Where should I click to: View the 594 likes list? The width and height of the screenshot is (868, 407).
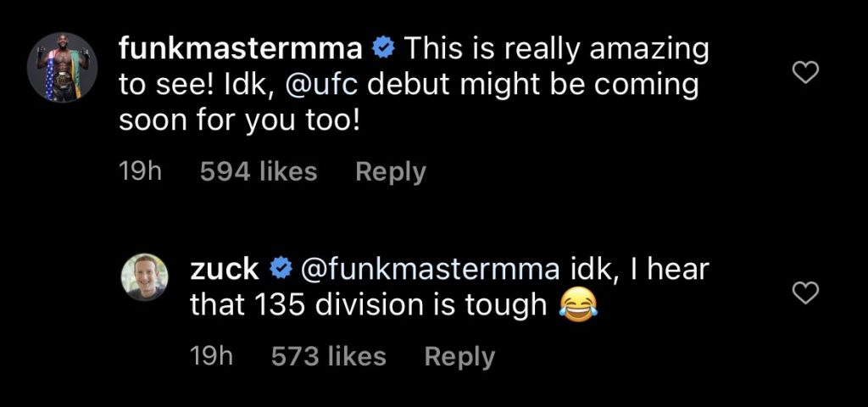(x=259, y=172)
